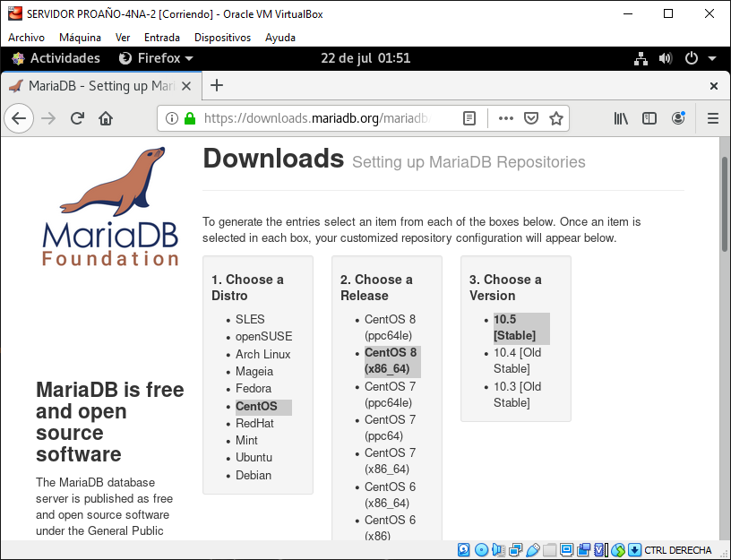This screenshot has height=560, width=731.
Task: Save page to Pocket
Action: tap(531, 118)
